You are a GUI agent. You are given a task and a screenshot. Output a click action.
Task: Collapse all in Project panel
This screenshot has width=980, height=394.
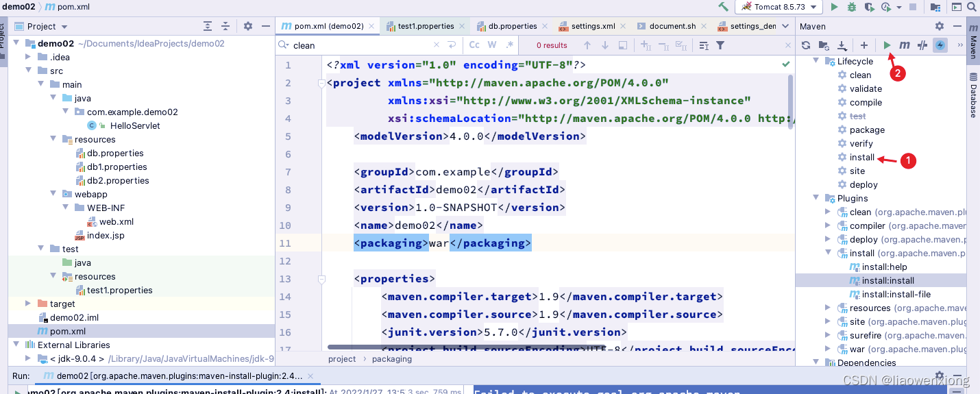227,26
